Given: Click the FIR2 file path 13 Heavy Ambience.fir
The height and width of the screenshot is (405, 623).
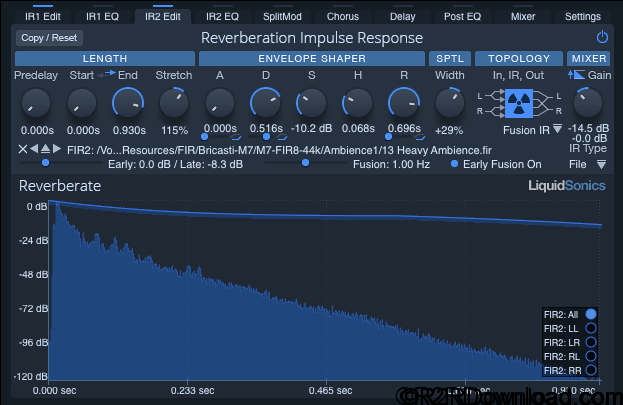Looking at the screenshot, I should tap(279, 150).
